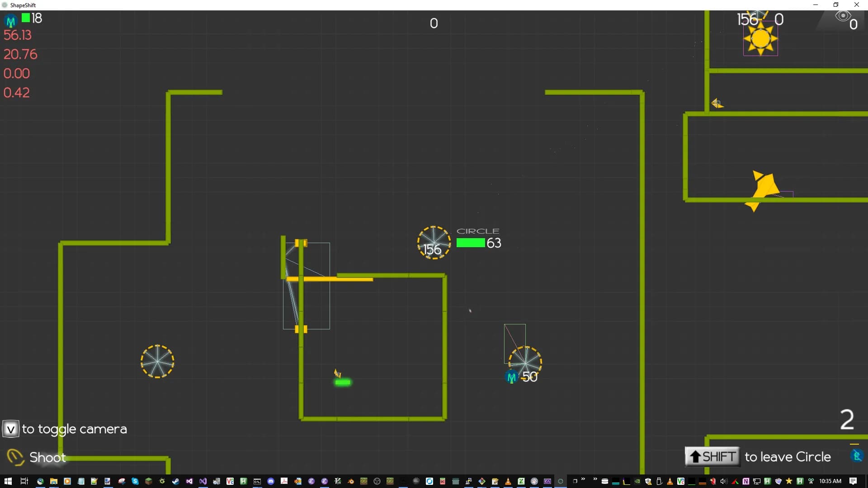
Task: Open Blender from the taskbar
Action: [x=350, y=481]
